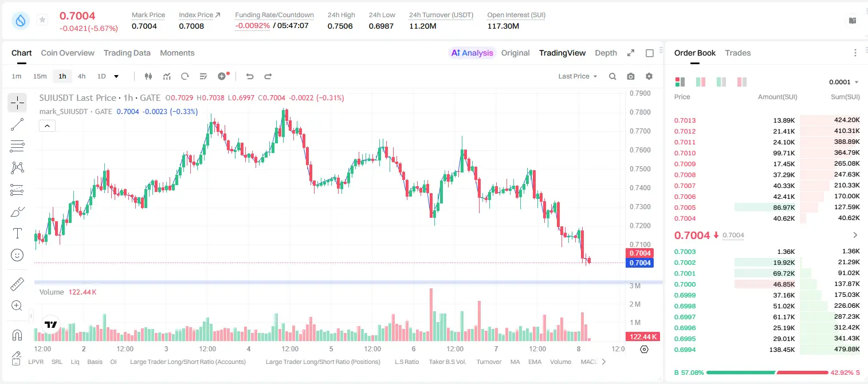The width and height of the screenshot is (868, 384).
Task: Open the Coin Overview tab
Action: tap(68, 53)
